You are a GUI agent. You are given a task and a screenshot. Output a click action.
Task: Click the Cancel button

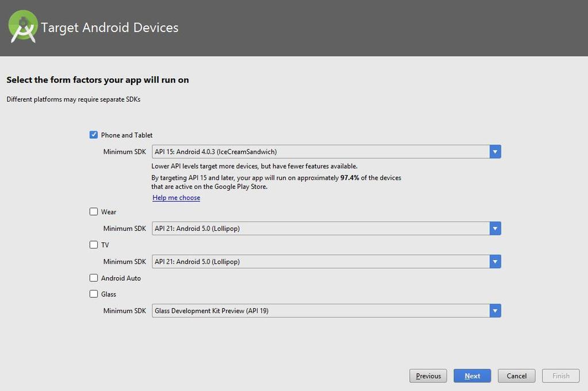(x=516, y=375)
